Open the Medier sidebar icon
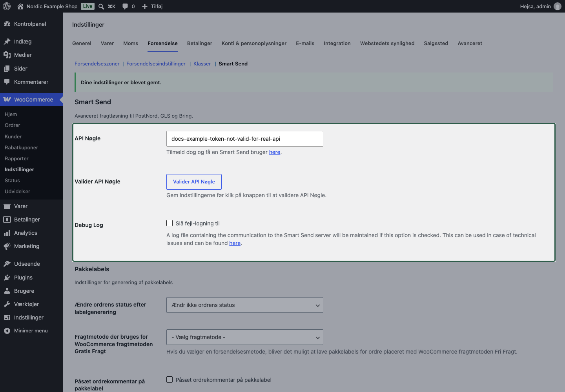This screenshot has width=565, height=392. point(7,55)
